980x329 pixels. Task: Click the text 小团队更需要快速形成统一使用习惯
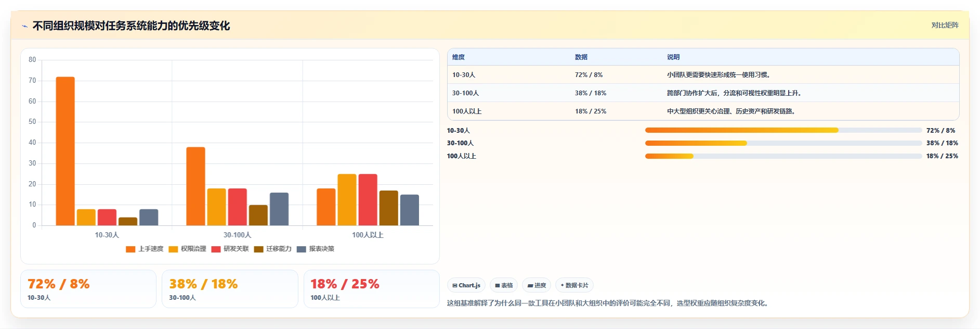718,75
